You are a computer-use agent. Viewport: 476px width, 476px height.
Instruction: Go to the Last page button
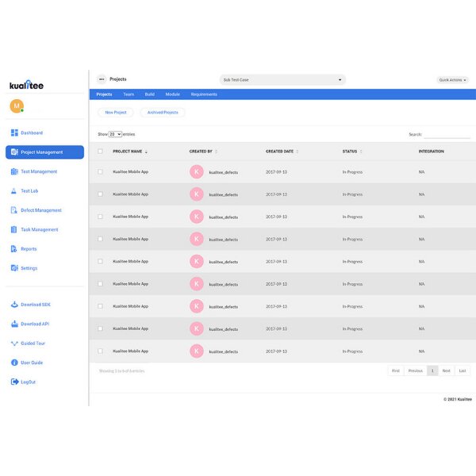tap(463, 370)
